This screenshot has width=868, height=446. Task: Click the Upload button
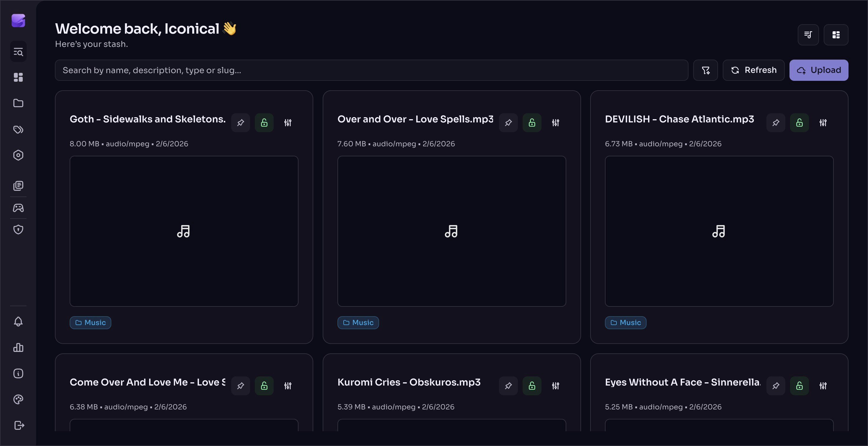(818, 70)
